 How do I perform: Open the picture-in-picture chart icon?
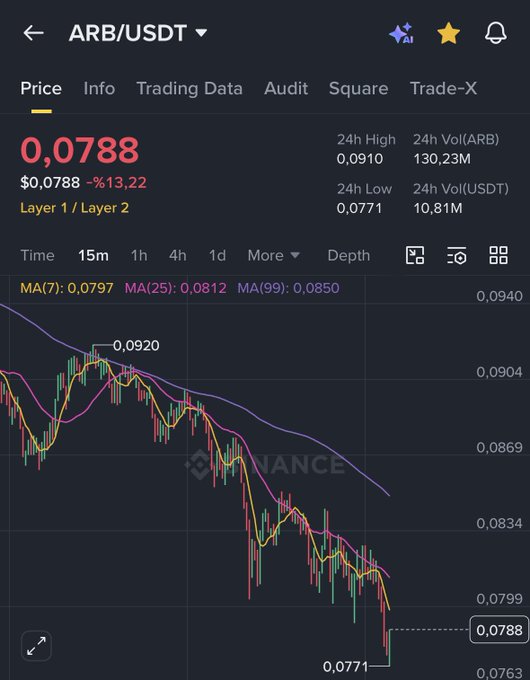[415, 255]
